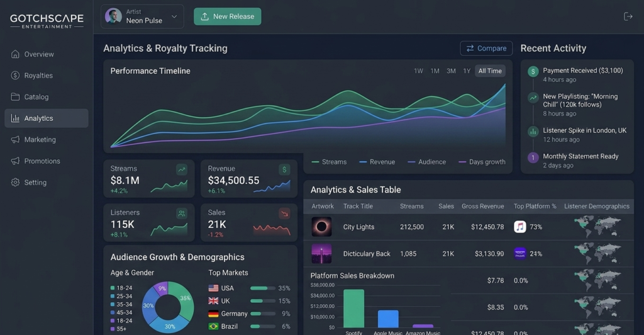Click the logout icon at top right
The width and height of the screenshot is (644, 335).
pos(628,16)
